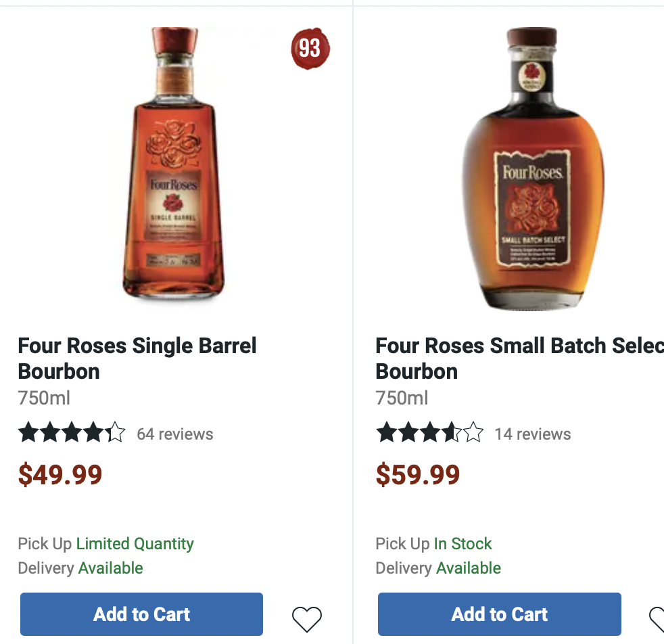664x644 pixels.
Task: Click Delivery Available under Small Batch Select
Action: tap(438, 568)
